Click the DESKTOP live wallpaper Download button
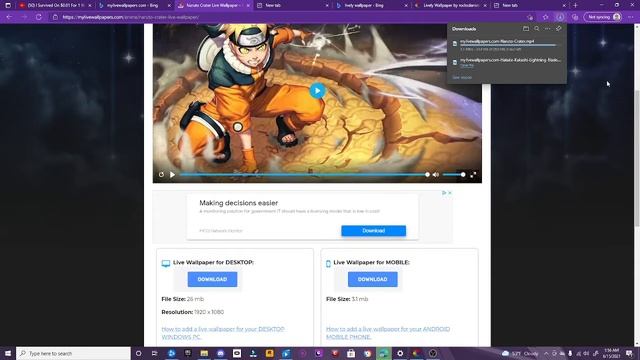Screen dimensions: 640x360 (x=212, y=279)
